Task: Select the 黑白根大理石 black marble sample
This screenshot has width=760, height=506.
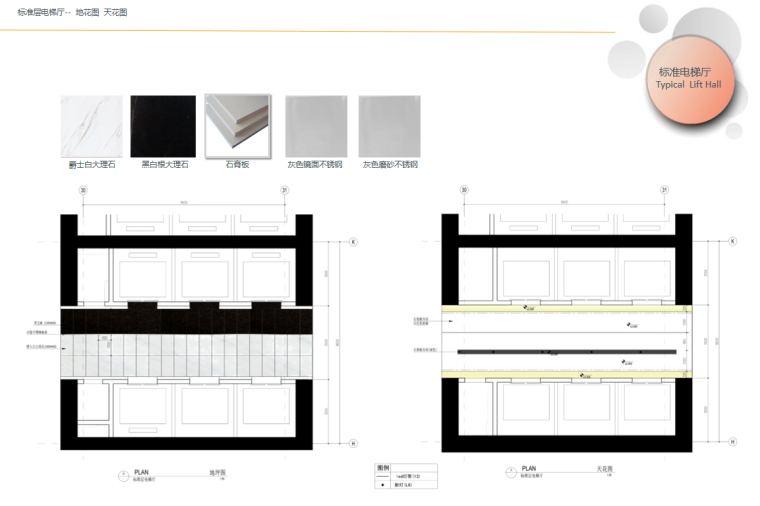Action: click(x=163, y=126)
